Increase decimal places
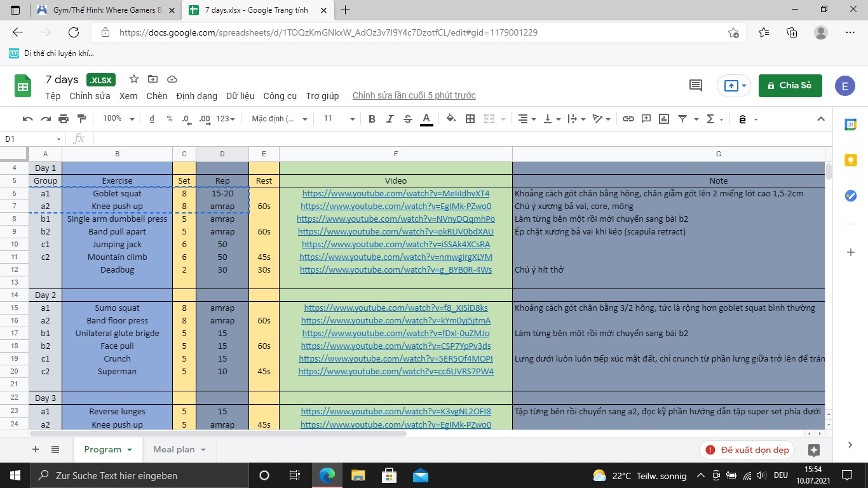868x488 pixels. [x=205, y=119]
